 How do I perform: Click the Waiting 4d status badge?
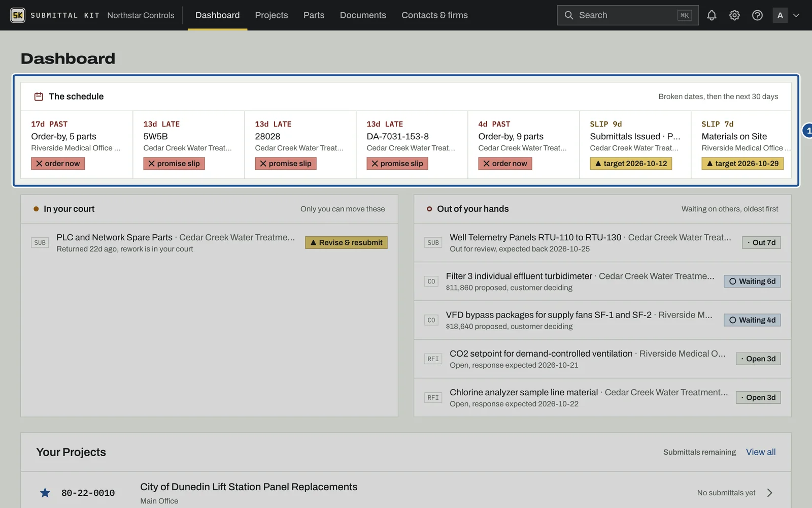coord(752,320)
